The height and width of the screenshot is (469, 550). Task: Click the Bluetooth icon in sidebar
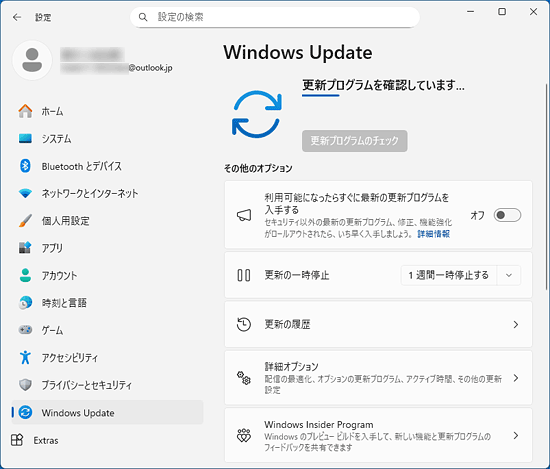[x=25, y=166]
